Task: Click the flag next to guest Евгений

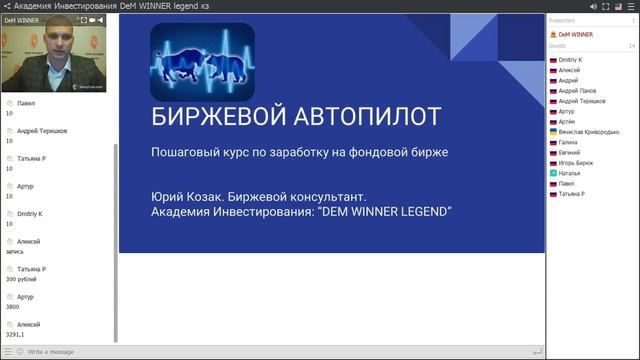Action: tap(553, 153)
